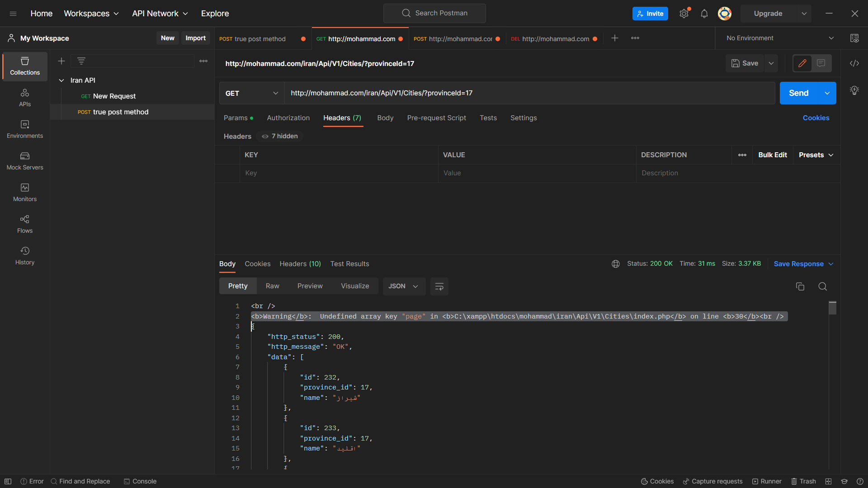
Task: Switch to comment mode icon
Action: [821, 63]
